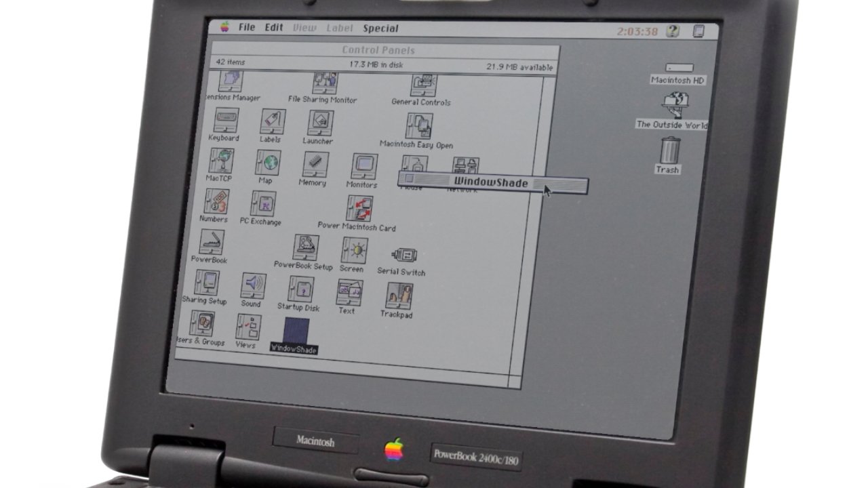This screenshot has width=868, height=488.
Task: Click the Trash icon on desktop
Action: pyautogui.click(x=669, y=150)
